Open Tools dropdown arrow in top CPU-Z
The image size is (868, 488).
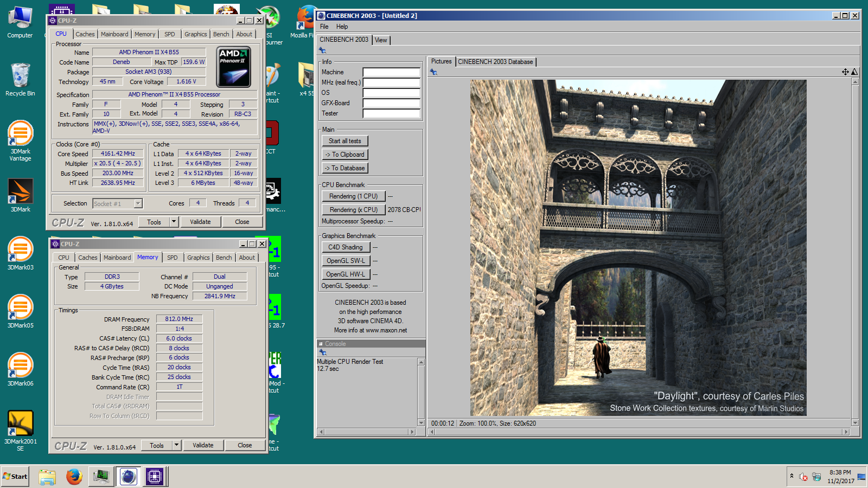[x=174, y=222]
